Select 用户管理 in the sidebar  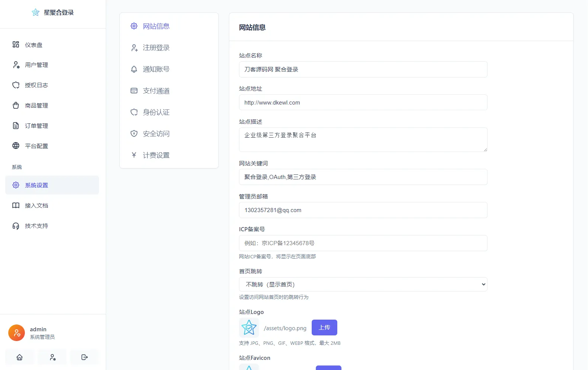coord(37,65)
